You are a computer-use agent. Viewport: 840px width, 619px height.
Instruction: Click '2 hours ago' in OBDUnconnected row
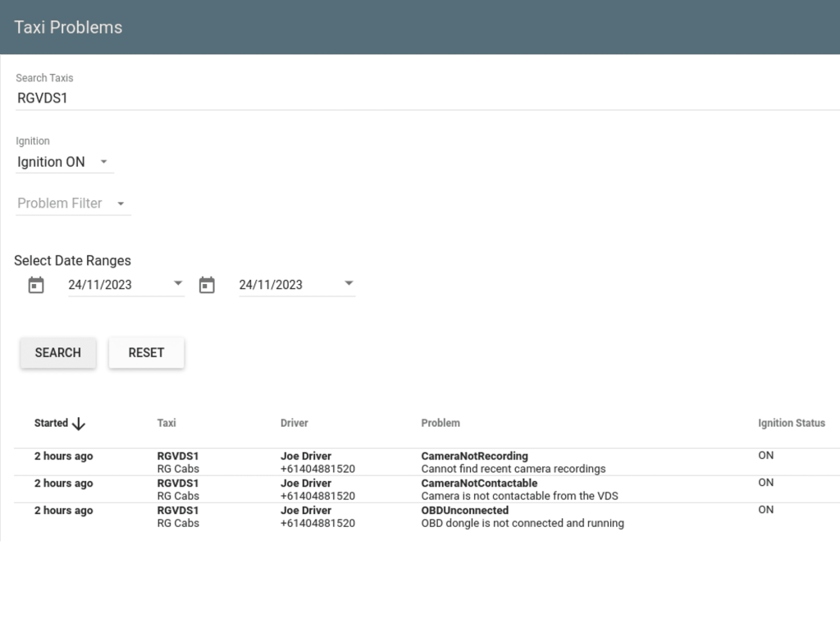click(64, 511)
